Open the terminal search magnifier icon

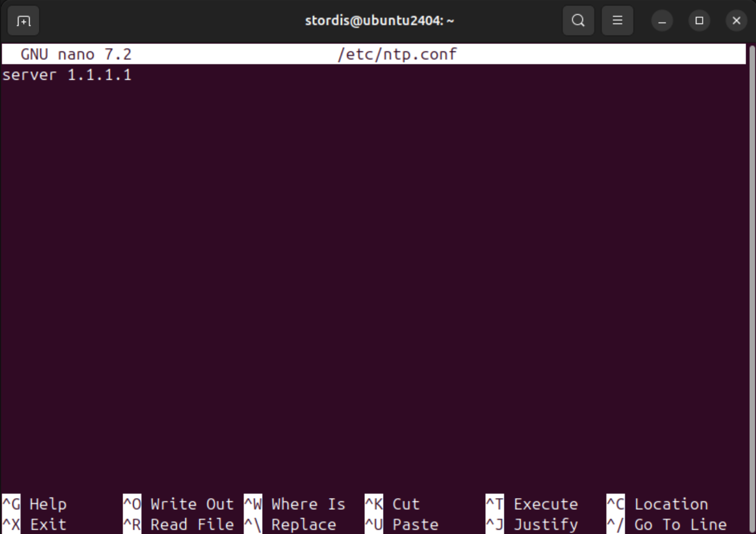tap(578, 21)
